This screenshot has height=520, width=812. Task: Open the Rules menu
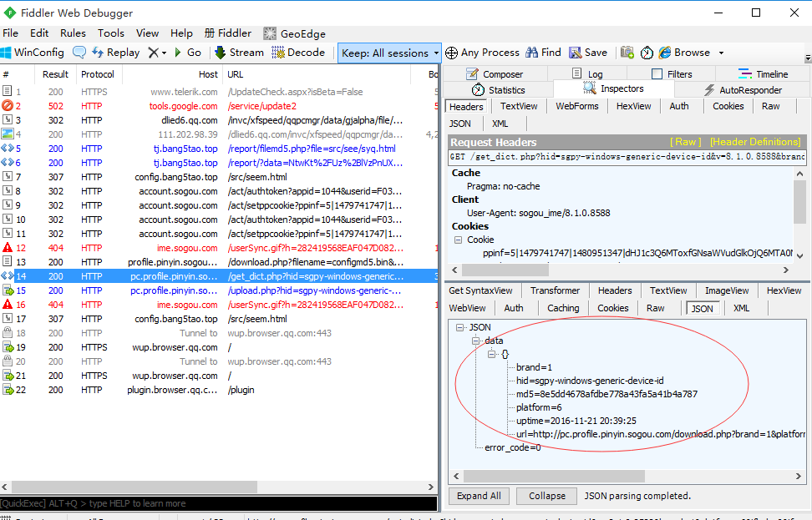coord(73,33)
